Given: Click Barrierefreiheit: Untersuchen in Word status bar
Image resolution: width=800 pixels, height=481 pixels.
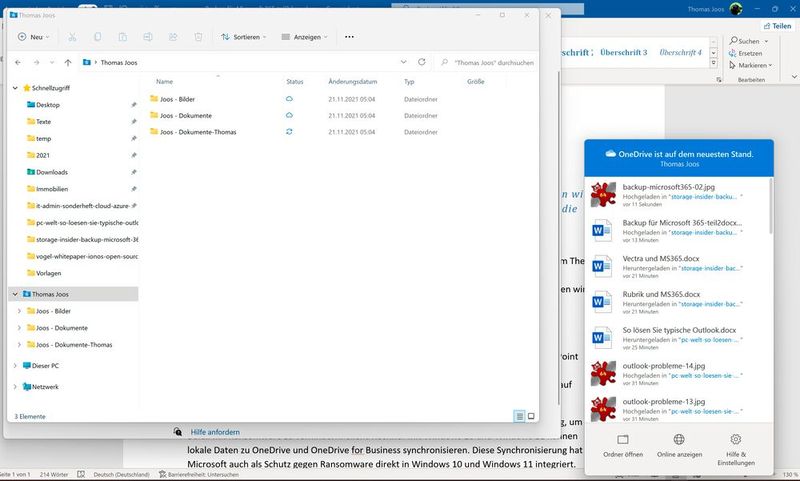Looking at the screenshot, I should pos(198,474).
